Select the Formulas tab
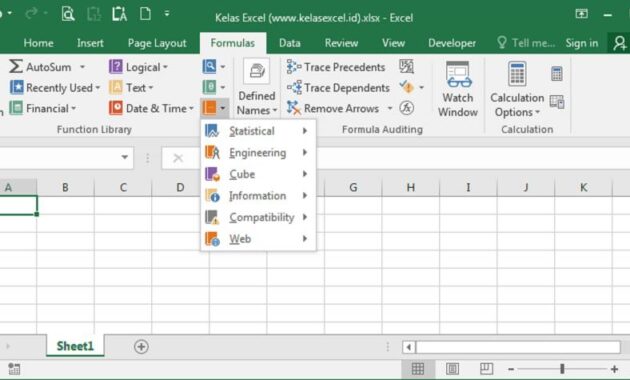630x380 pixels. click(x=233, y=43)
